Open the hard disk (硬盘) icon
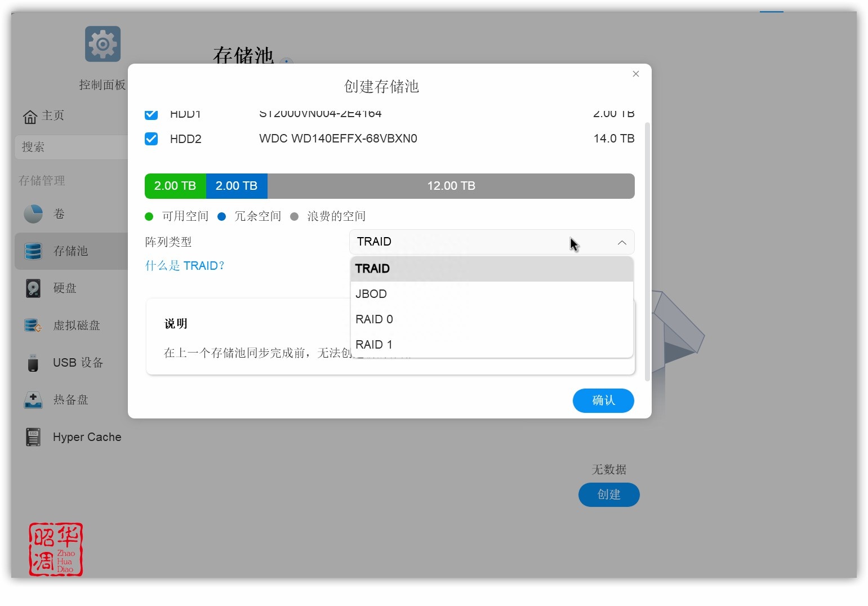Image resolution: width=868 pixels, height=606 pixels. click(x=33, y=288)
